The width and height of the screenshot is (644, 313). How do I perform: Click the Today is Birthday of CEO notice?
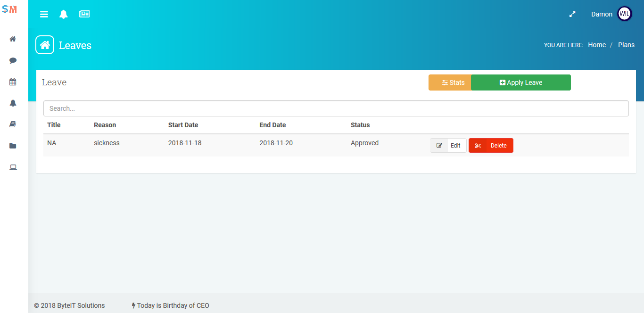(170, 305)
